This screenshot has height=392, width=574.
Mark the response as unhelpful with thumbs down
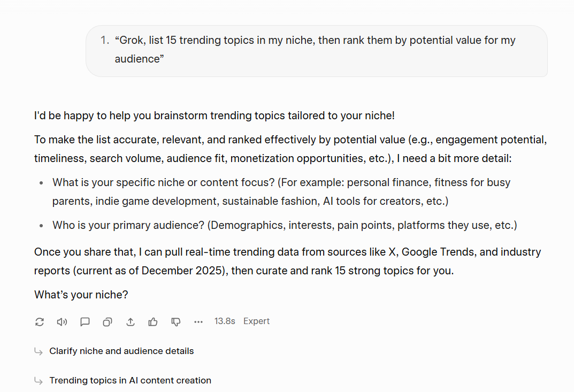pos(175,321)
